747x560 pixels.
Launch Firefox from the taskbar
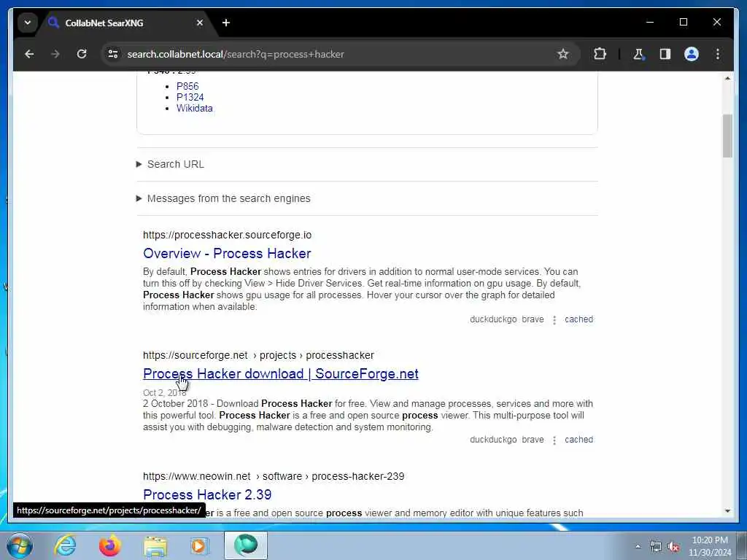[110, 545]
